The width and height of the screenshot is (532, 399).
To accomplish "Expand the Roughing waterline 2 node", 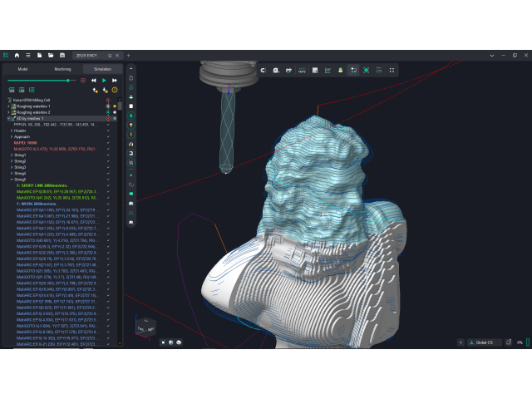I will [9, 112].
